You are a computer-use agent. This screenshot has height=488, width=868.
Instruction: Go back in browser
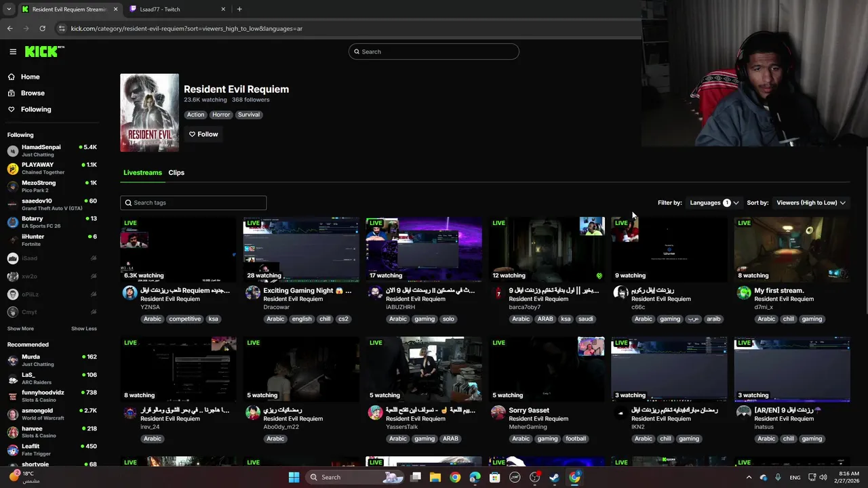pos(9,28)
